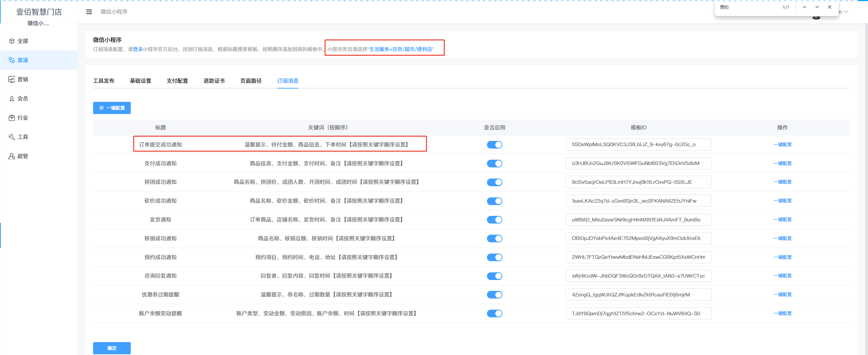Click the blue 一键配置 button above table
Screen dimensions: 868x355
(x=112, y=108)
